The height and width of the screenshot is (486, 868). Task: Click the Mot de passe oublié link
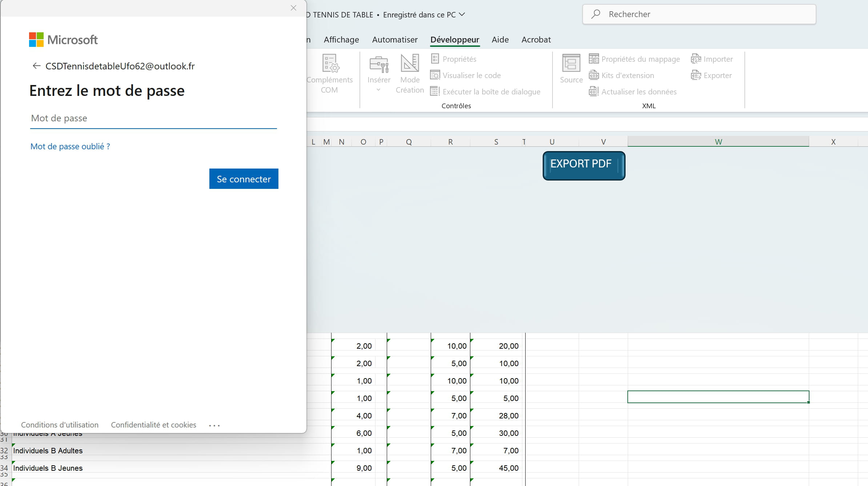pyautogui.click(x=70, y=146)
